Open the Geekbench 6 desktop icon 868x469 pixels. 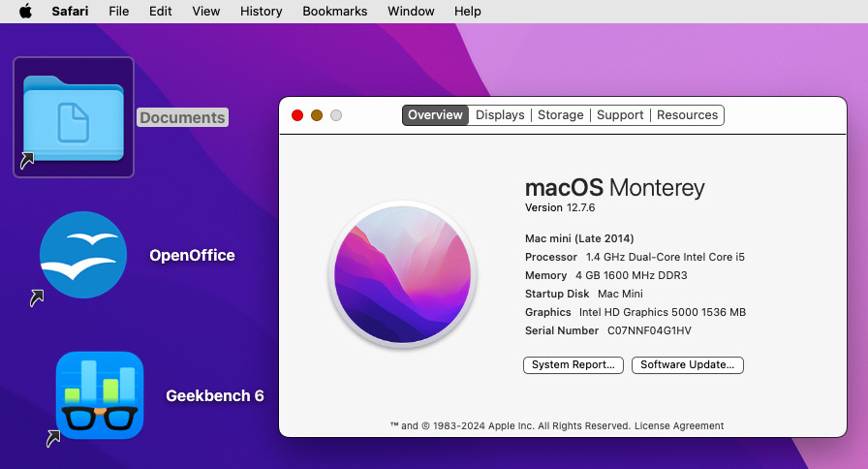[100, 395]
